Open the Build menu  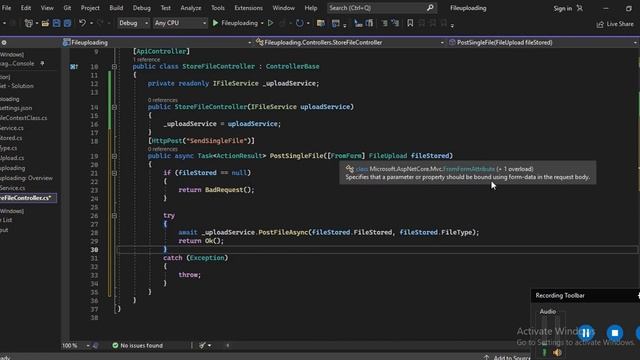point(116,8)
